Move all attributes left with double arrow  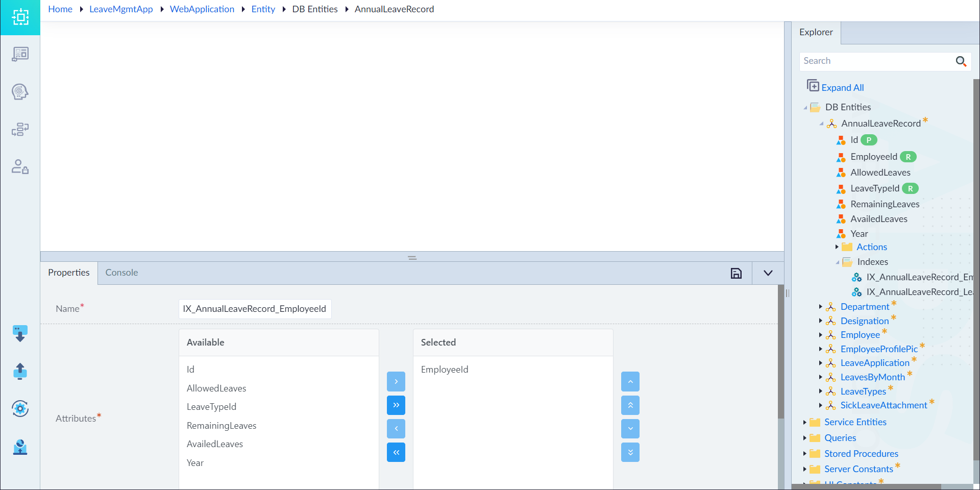[x=396, y=452]
